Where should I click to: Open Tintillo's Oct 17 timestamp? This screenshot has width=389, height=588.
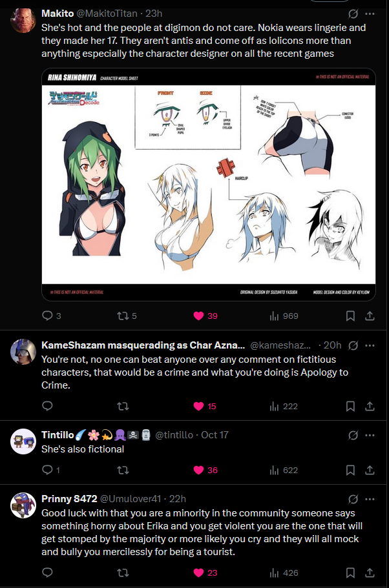(215, 435)
